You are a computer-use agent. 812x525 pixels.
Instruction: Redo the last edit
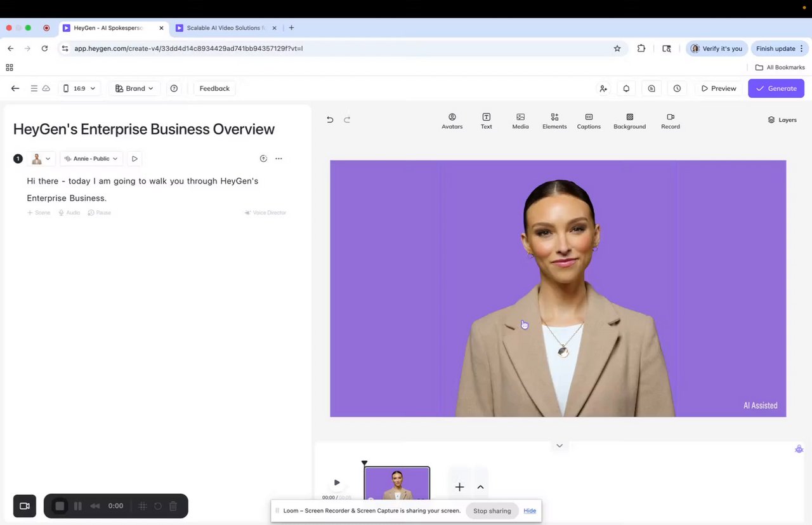click(x=347, y=119)
